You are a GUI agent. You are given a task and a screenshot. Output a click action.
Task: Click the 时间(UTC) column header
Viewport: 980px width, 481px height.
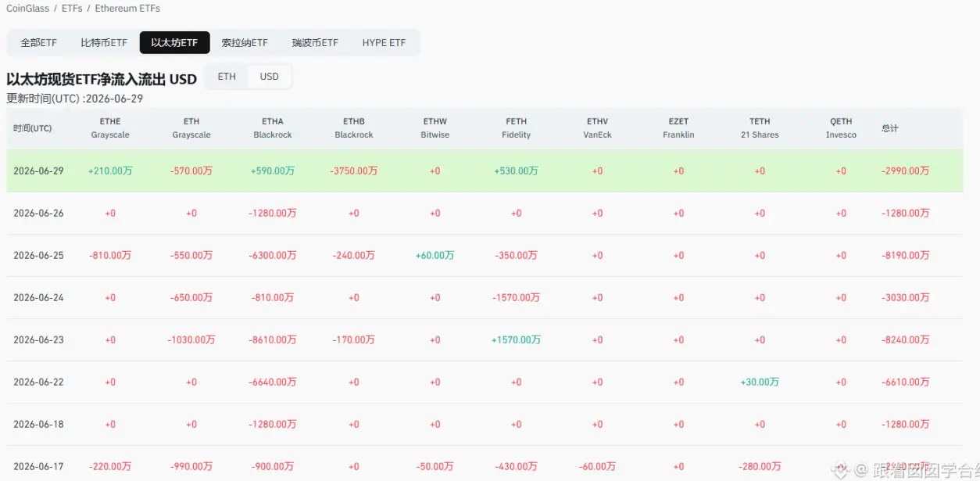[x=33, y=128]
